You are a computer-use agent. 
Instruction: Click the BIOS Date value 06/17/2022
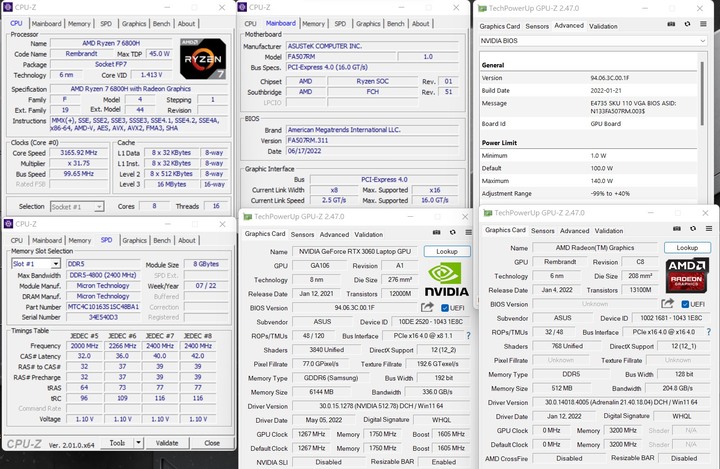[x=372, y=151]
